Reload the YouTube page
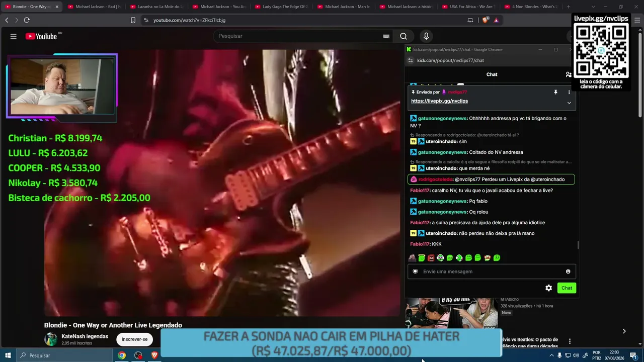This screenshot has width=644, height=362. coord(27,20)
